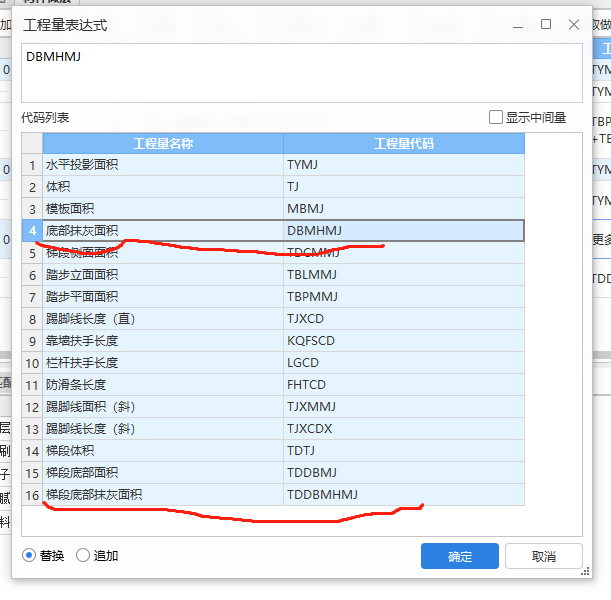The image size is (611, 600).
Task: Click row number 10 header
Action: [x=32, y=363]
